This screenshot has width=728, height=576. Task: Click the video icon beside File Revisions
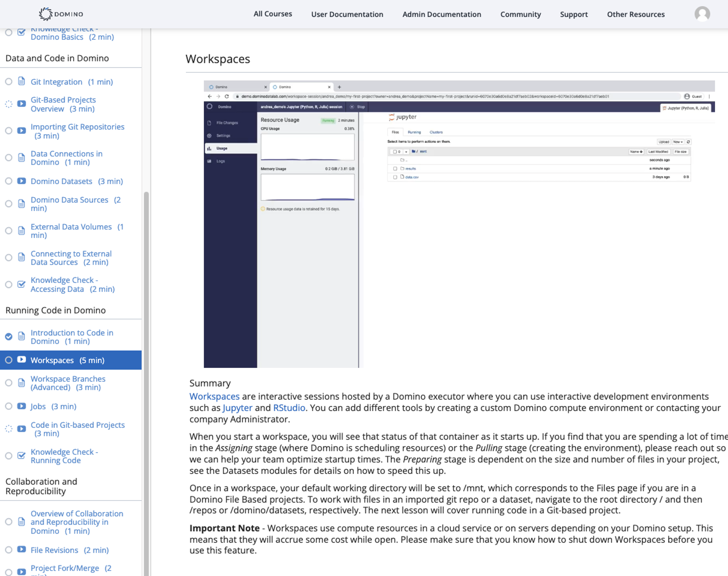pos(22,550)
